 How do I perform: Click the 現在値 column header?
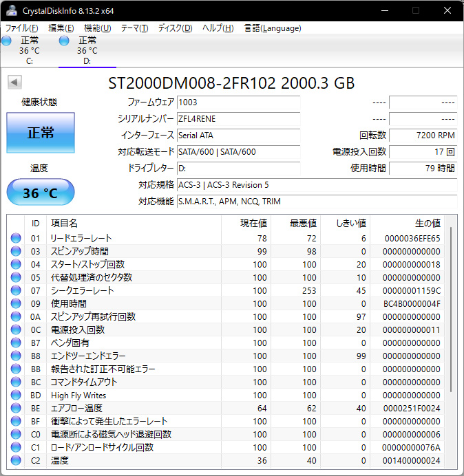246,224
